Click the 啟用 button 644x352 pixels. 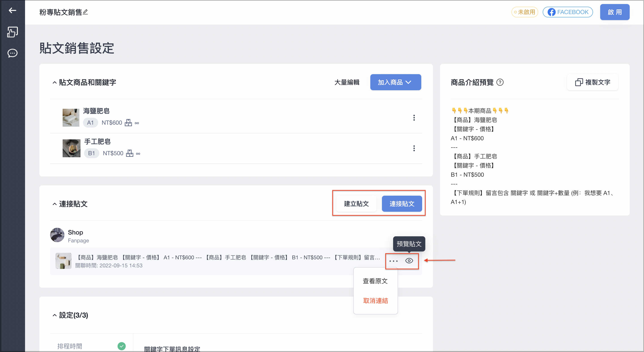coord(615,12)
